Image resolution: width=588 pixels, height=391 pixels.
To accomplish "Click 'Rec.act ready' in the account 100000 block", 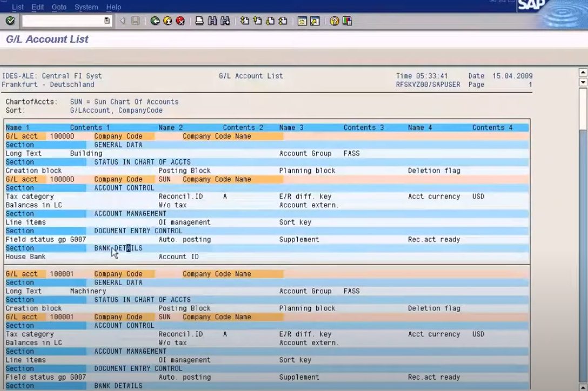I will coord(434,240).
